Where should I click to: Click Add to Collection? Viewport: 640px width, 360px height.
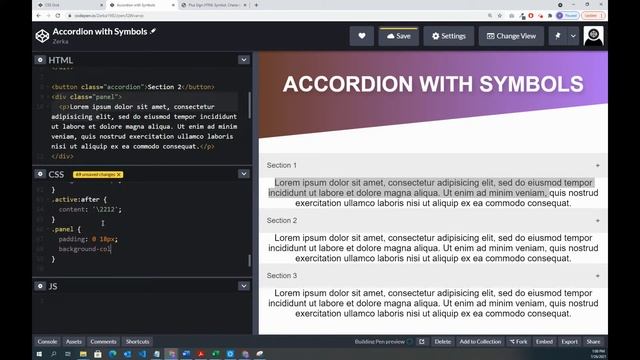(480, 342)
